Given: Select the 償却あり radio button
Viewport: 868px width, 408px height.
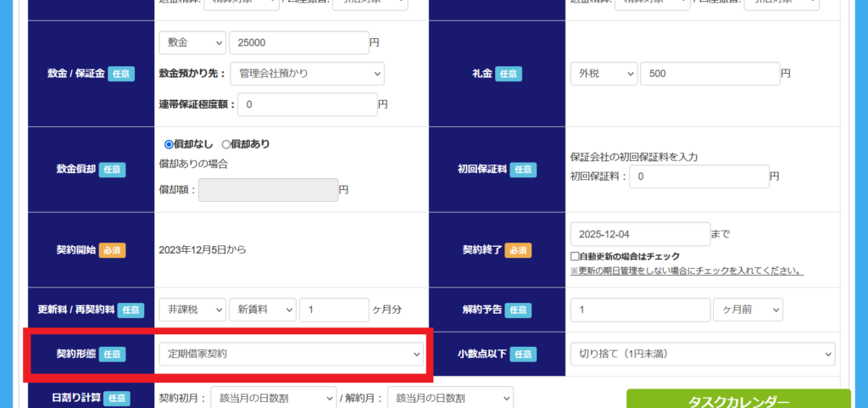Looking at the screenshot, I should click(226, 144).
